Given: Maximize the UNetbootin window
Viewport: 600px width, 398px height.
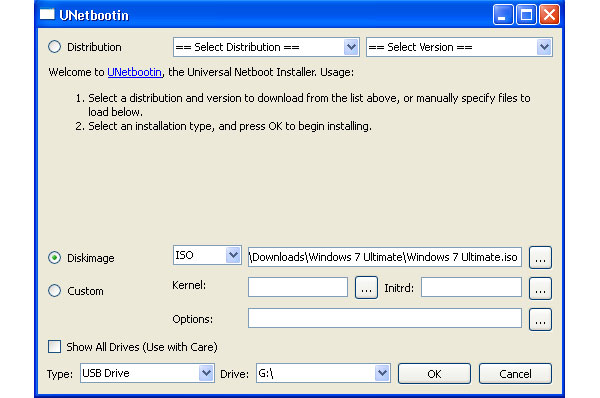Looking at the screenshot, I should tap(526, 15).
